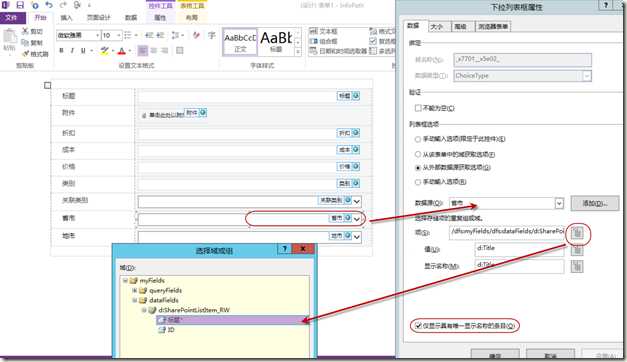Open the font name dropdown

(97, 36)
